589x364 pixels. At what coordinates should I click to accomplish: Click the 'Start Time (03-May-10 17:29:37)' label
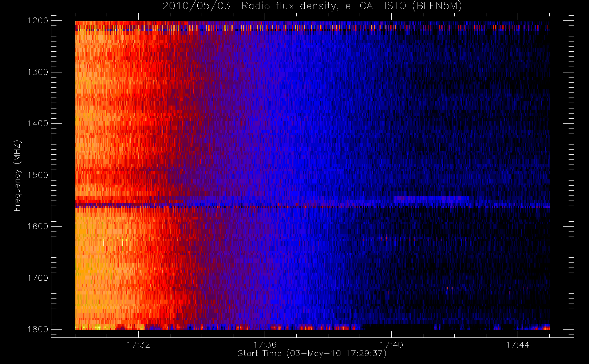[312, 353]
